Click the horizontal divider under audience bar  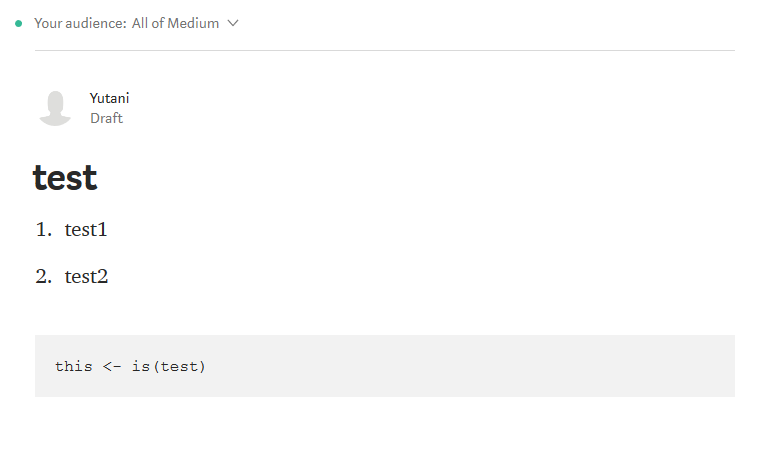pyautogui.click(x=385, y=50)
